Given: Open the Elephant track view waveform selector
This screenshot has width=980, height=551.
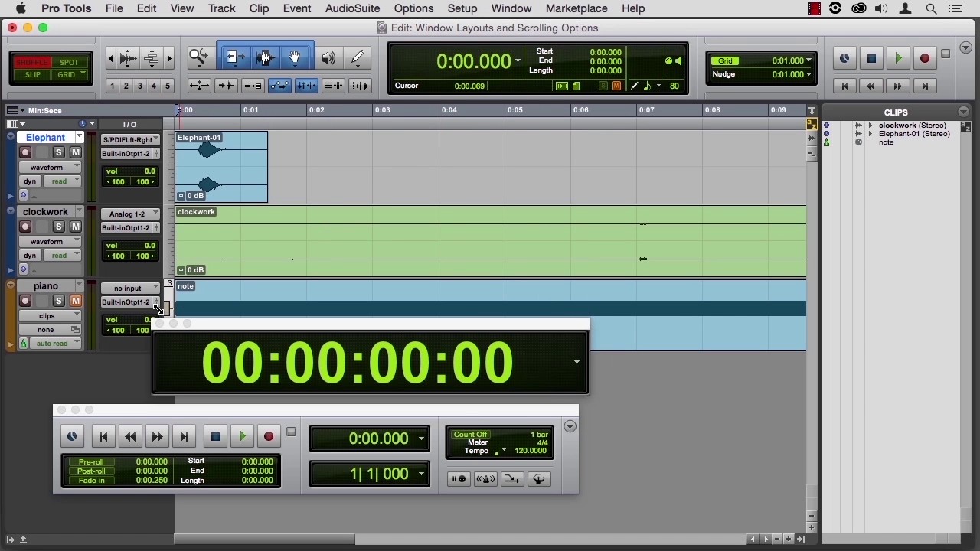Looking at the screenshot, I should pyautogui.click(x=51, y=167).
